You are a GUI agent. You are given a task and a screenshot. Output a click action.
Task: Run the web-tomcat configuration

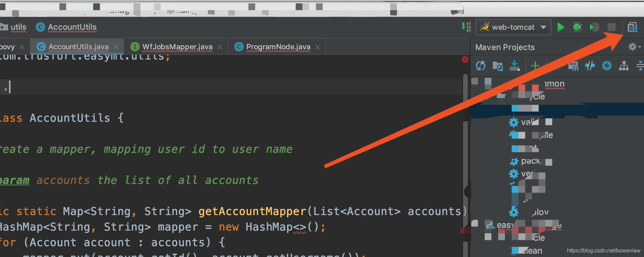point(561,27)
